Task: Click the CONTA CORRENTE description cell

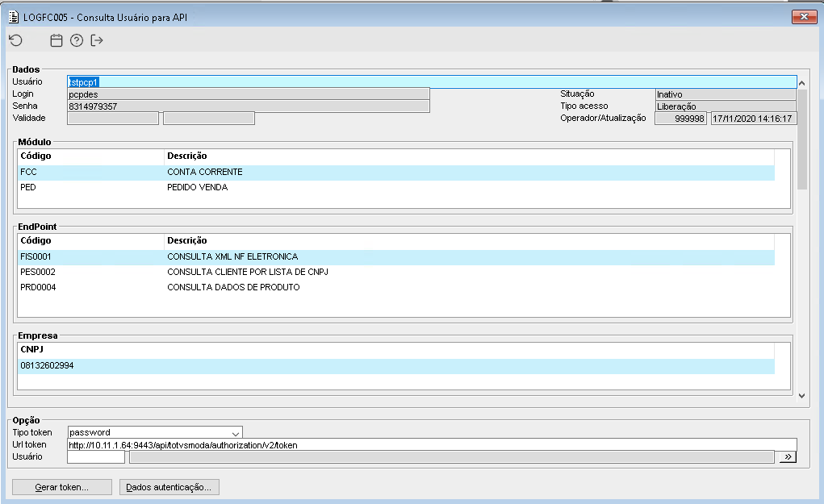Action: 205,173
